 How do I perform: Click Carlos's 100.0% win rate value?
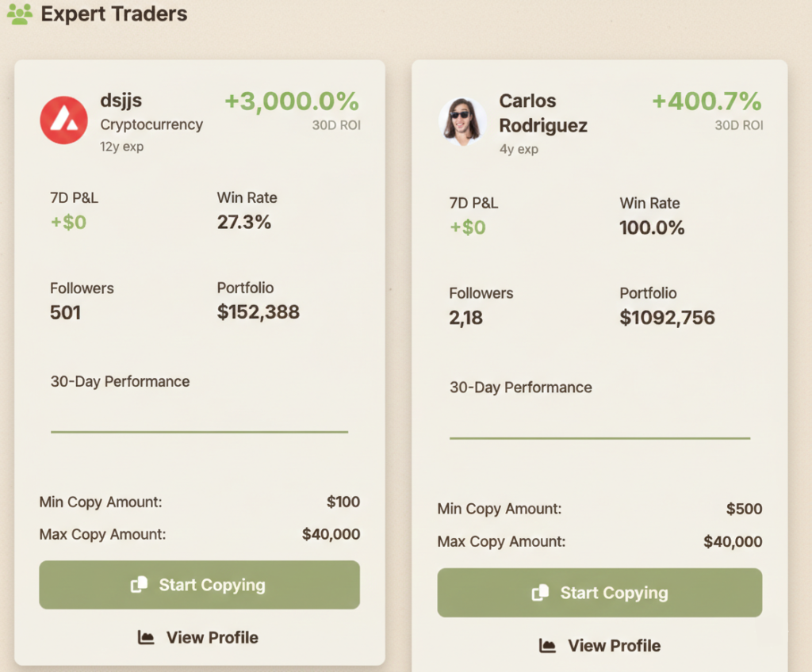(652, 228)
